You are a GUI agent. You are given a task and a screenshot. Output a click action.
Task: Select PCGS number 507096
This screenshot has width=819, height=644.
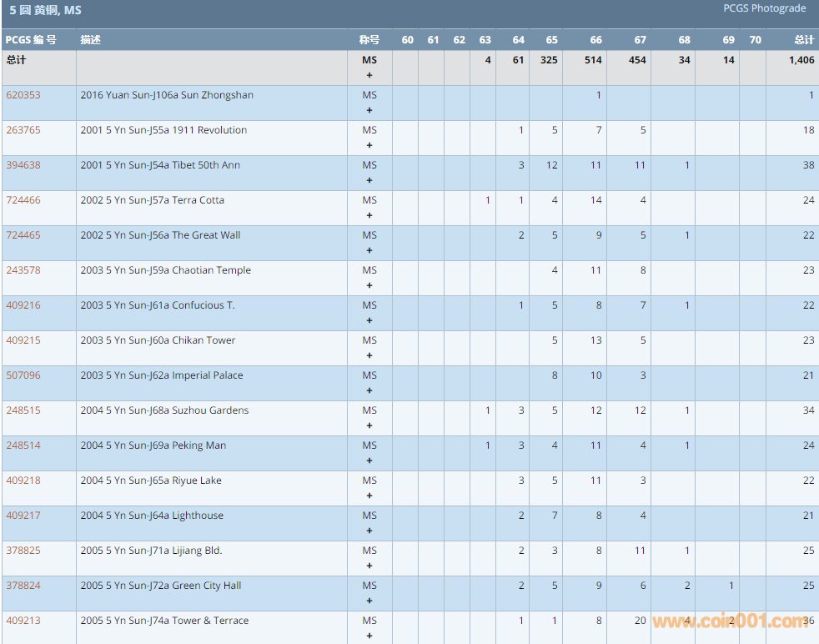(23, 375)
